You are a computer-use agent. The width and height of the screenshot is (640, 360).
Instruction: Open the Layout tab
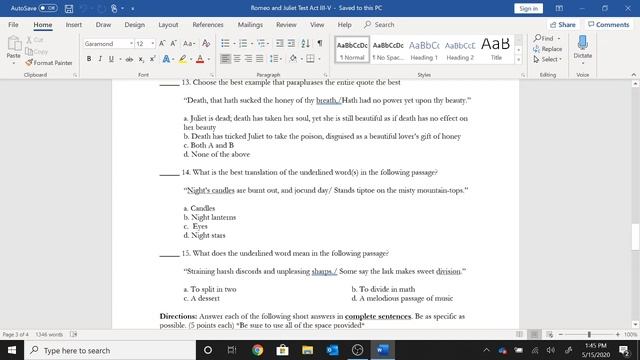(168, 24)
